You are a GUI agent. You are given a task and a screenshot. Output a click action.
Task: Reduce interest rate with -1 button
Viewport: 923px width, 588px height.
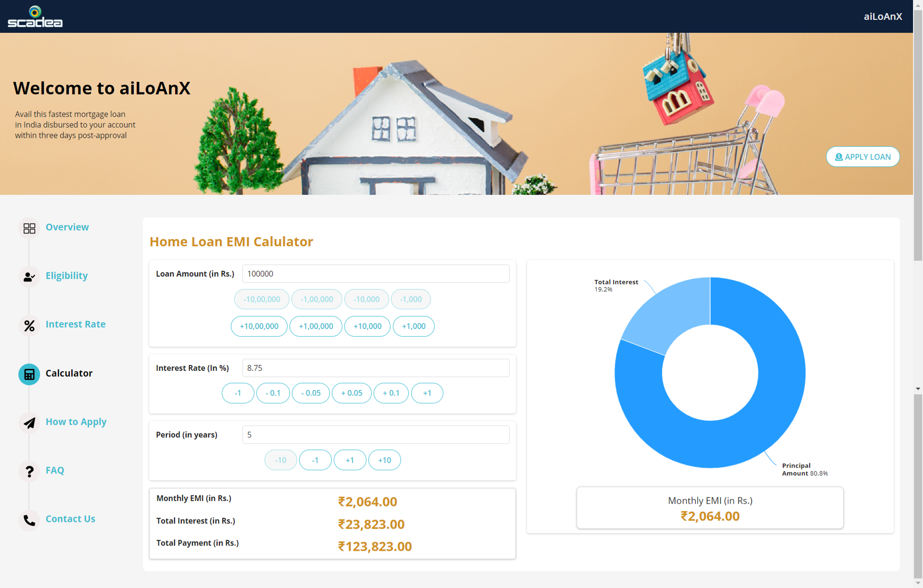click(x=238, y=393)
